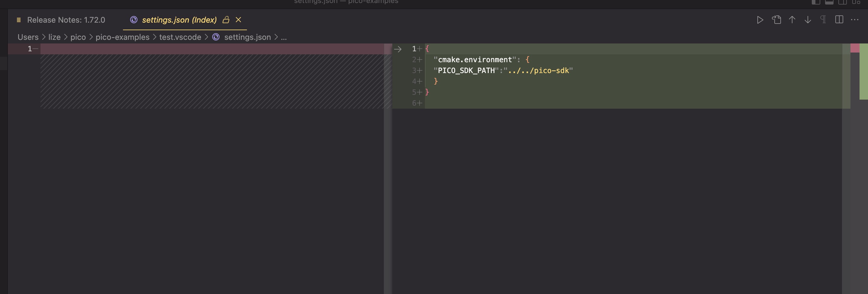Open the Users breadcrumb
Screen dimensions: 868x294
pos(28,37)
